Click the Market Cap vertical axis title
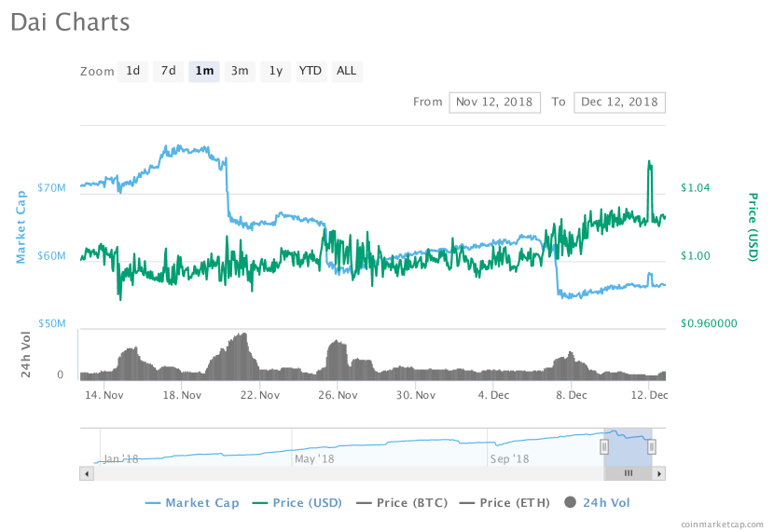The width and height of the screenshot is (774, 532). coord(21,227)
